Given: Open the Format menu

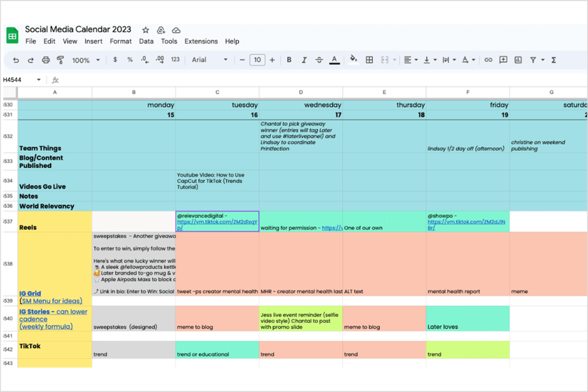Looking at the screenshot, I should pos(120,41).
